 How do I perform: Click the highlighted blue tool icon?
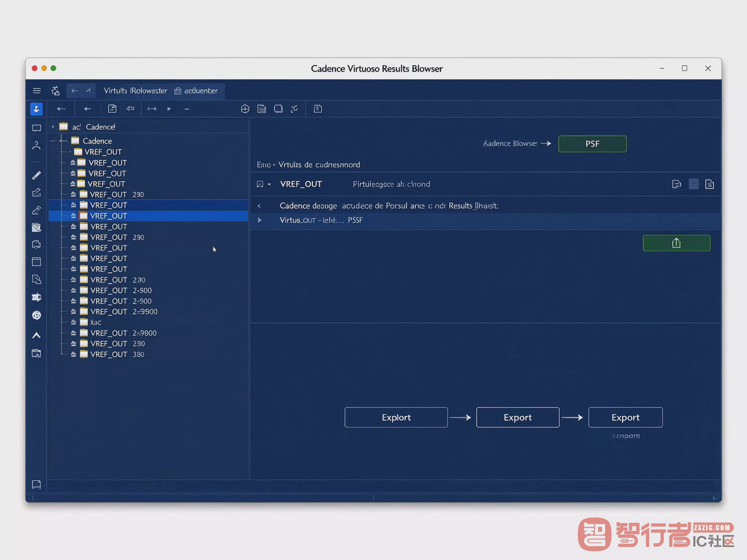click(36, 109)
